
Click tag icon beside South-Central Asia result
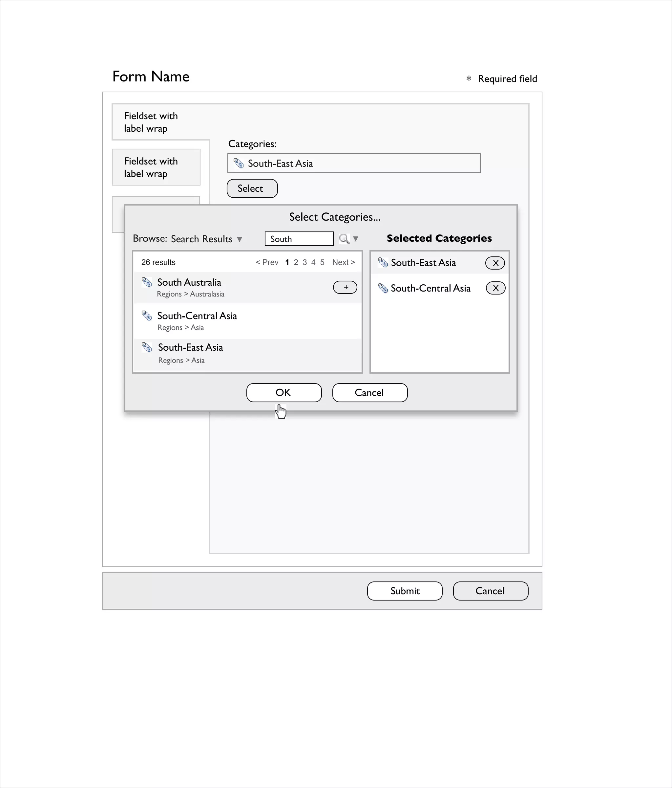(x=147, y=316)
